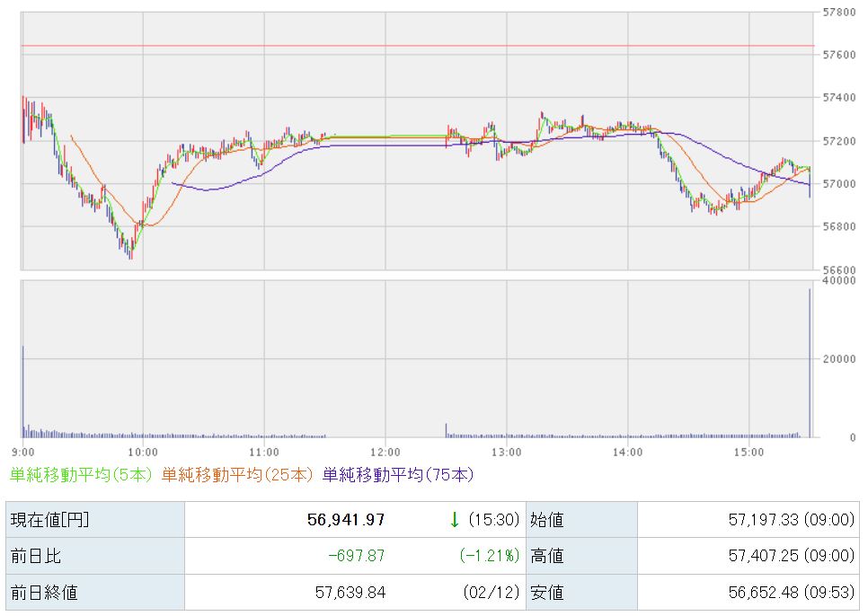Screen dimensions: 868x616
Task: Select the 14:00 time axis label
Action: 627,451
